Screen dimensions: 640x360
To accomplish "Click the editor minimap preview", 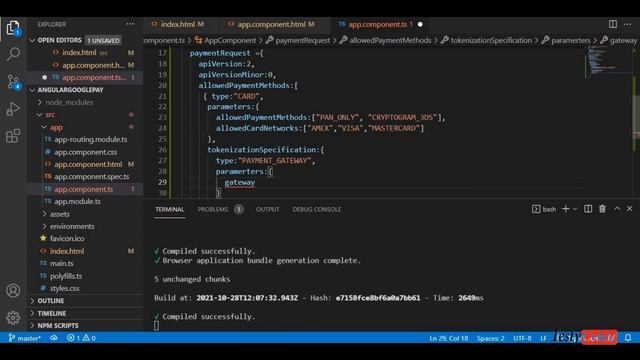I will (x=608, y=62).
